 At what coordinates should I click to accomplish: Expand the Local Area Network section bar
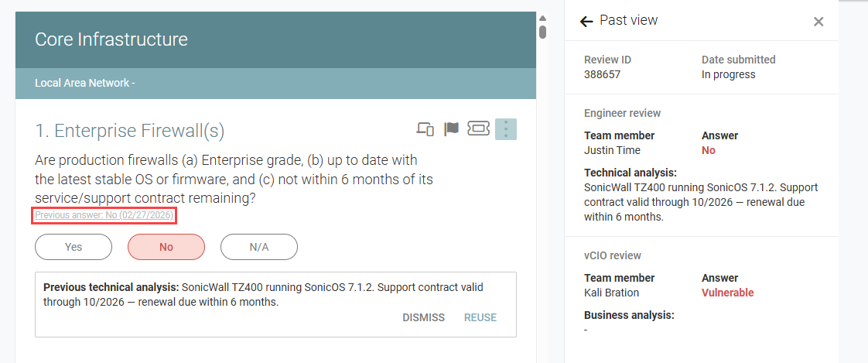click(275, 84)
